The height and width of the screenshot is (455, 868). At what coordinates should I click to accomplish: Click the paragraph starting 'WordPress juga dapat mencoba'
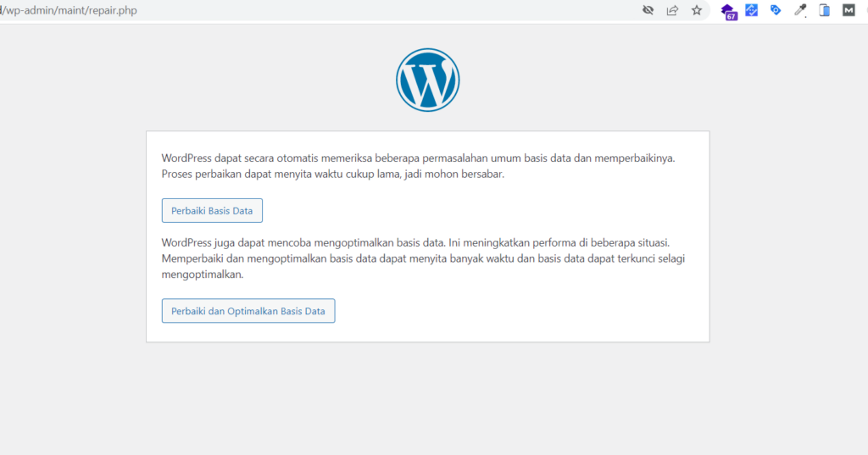pyautogui.click(x=424, y=258)
